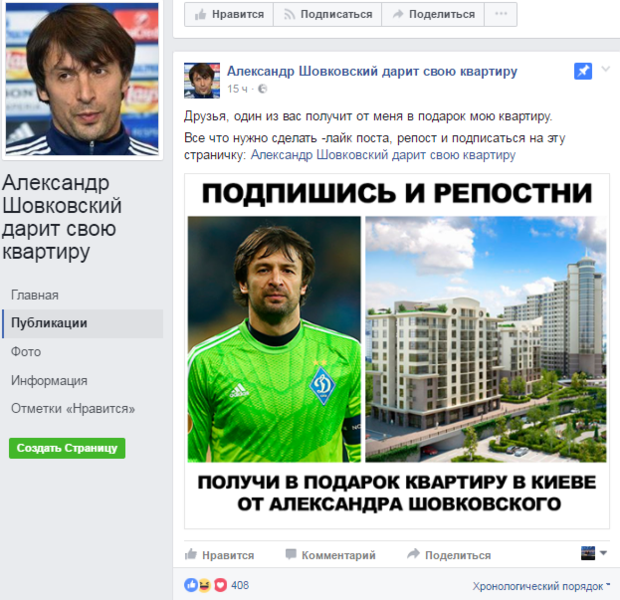Image resolution: width=620 pixels, height=600 pixels.
Task: Click the green Создать Страницу button
Action: click(67, 448)
